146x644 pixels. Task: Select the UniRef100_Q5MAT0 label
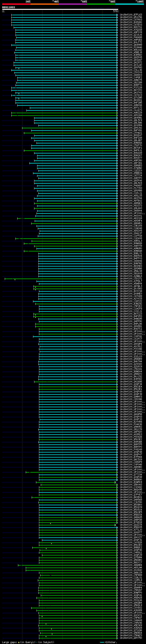(131, 374)
